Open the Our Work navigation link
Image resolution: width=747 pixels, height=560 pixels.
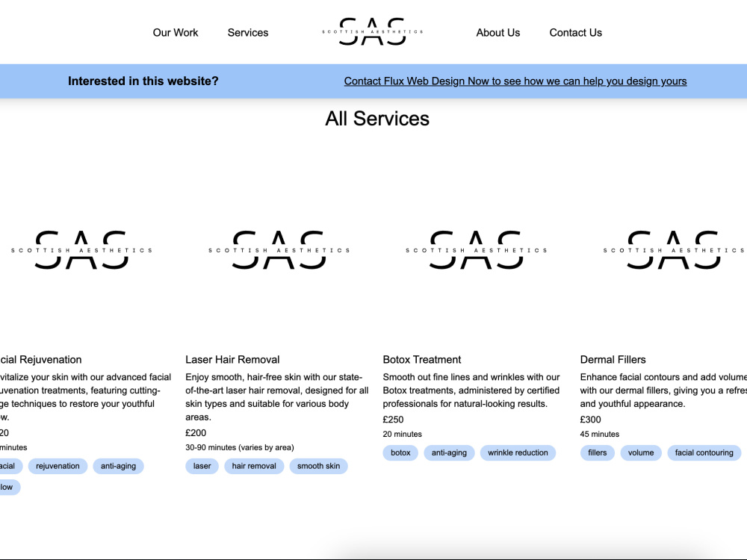176,33
